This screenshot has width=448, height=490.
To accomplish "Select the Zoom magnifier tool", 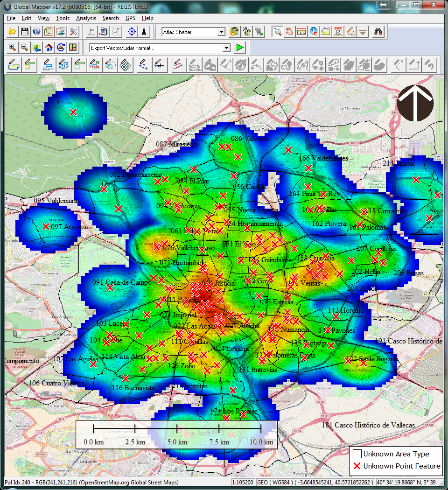I will click(x=278, y=31).
